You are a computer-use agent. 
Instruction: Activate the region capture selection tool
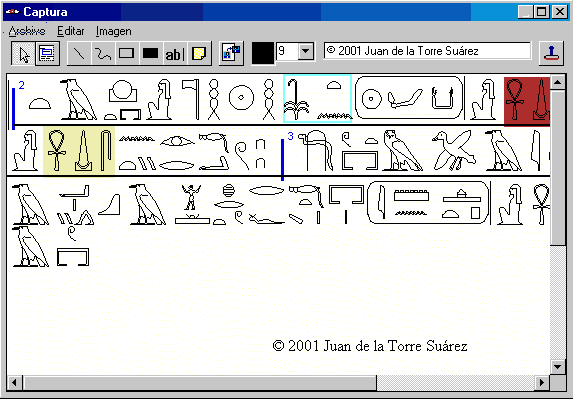point(48,54)
